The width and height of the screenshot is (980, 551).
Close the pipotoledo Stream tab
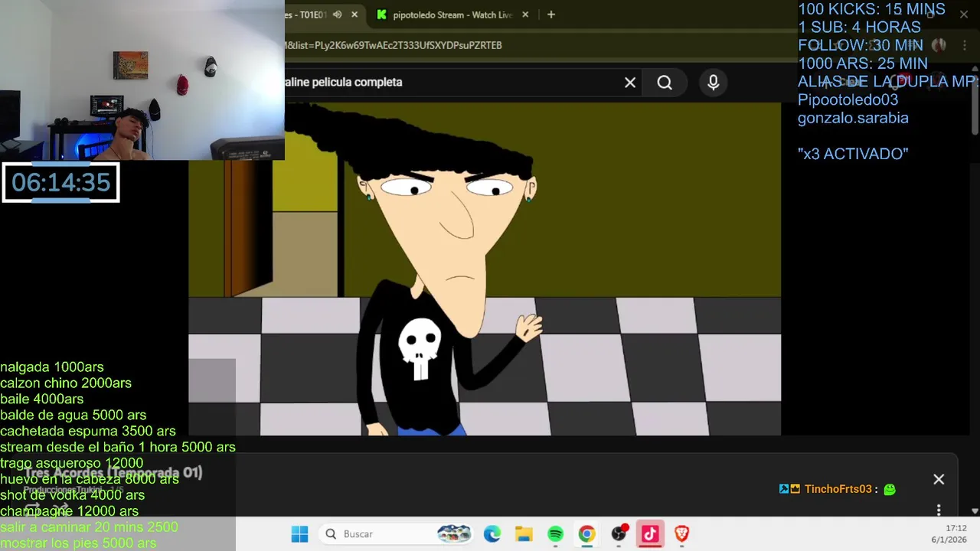(525, 15)
